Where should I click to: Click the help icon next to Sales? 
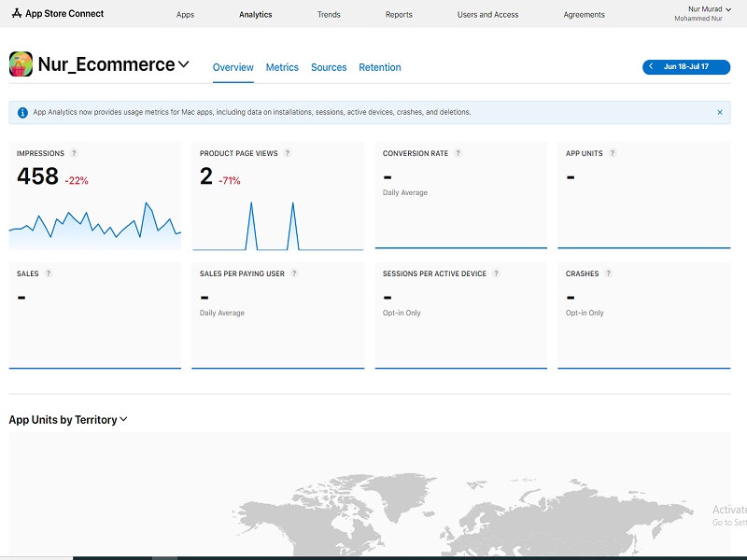pyautogui.click(x=49, y=273)
